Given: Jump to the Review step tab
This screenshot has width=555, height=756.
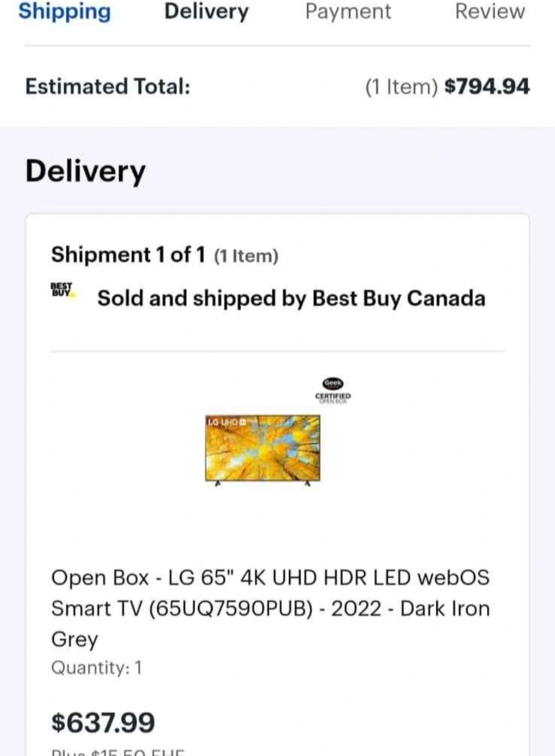Looking at the screenshot, I should pos(489,12).
